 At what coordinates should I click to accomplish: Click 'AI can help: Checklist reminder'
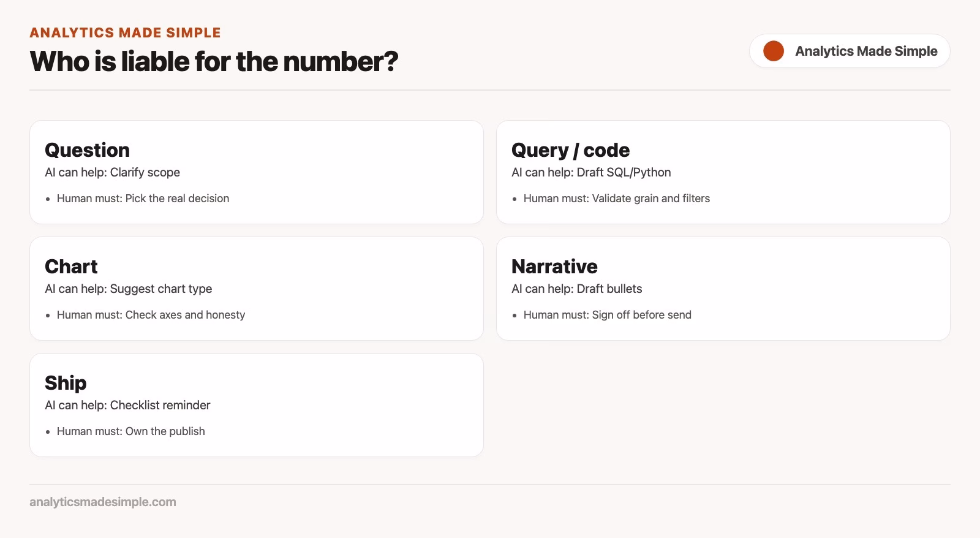click(127, 405)
